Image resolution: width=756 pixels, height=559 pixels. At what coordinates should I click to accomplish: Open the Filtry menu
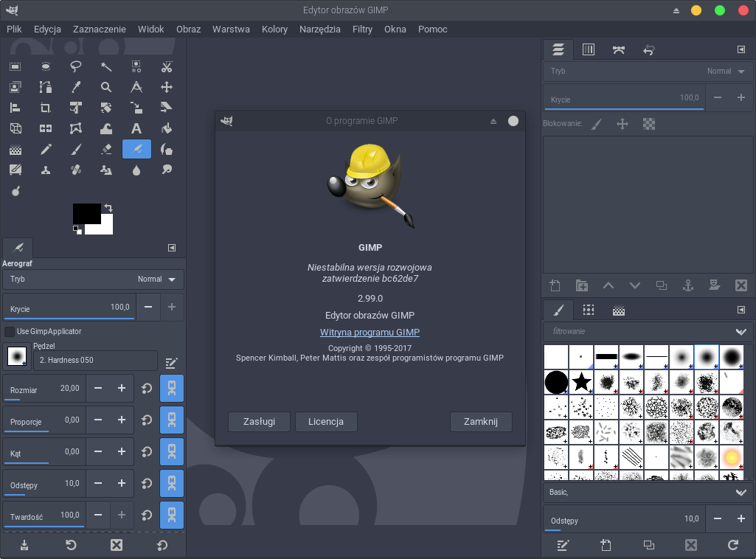[362, 29]
